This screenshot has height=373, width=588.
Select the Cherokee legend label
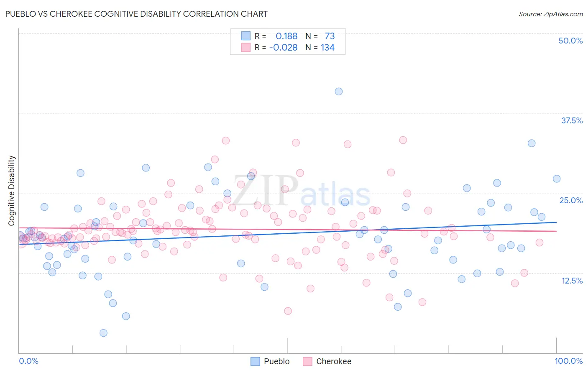coord(334,361)
